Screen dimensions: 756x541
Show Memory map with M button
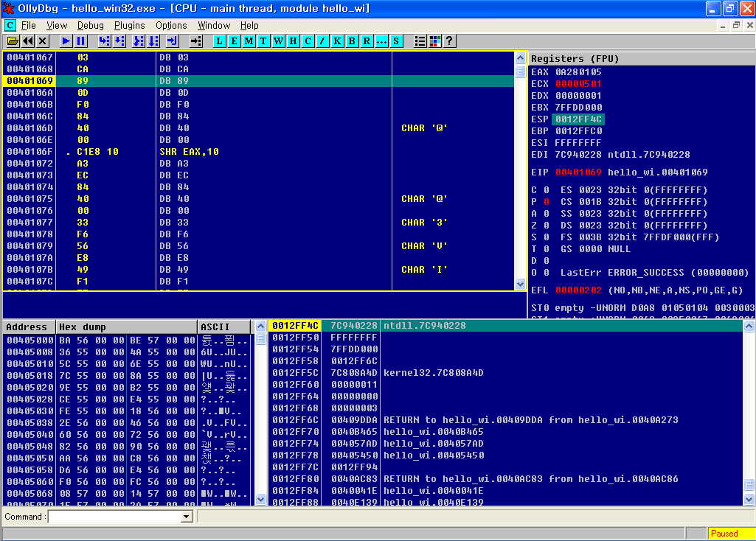pyautogui.click(x=249, y=41)
